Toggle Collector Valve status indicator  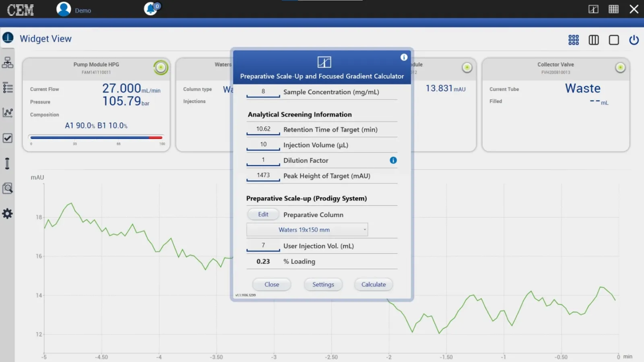[620, 68]
